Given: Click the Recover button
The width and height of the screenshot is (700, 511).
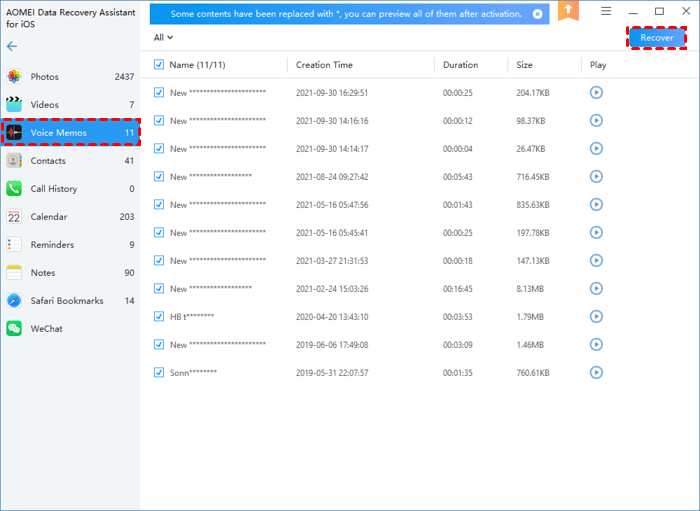Looking at the screenshot, I should pos(657,38).
